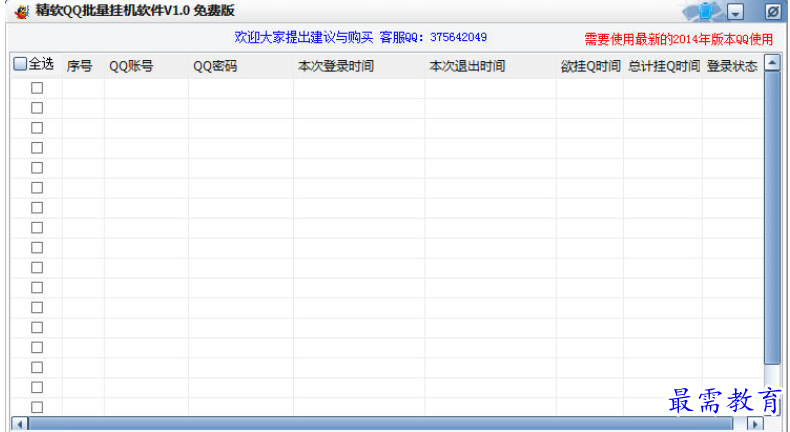The image size is (790, 432).
Task: Click the 登录状态 column header
Action: [x=733, y=66]
